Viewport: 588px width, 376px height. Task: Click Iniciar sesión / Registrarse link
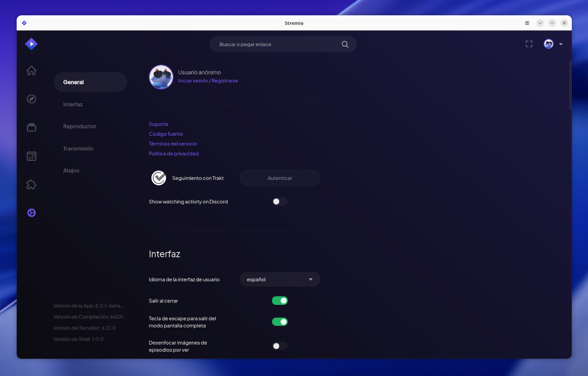click(208, 81)
